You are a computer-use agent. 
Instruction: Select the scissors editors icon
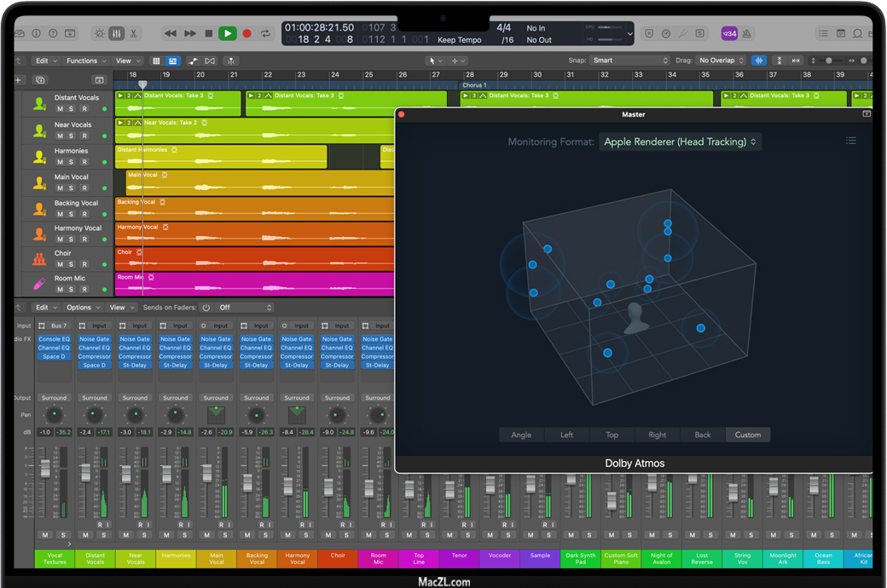tap(134, 33)
